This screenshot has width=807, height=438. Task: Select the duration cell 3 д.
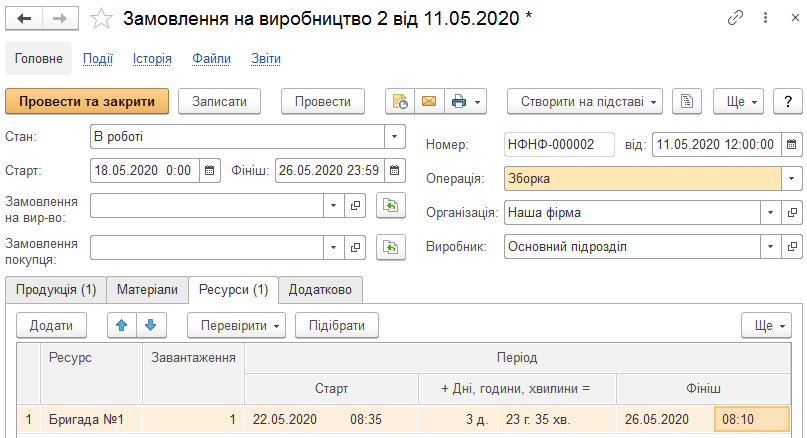(458, 419)
